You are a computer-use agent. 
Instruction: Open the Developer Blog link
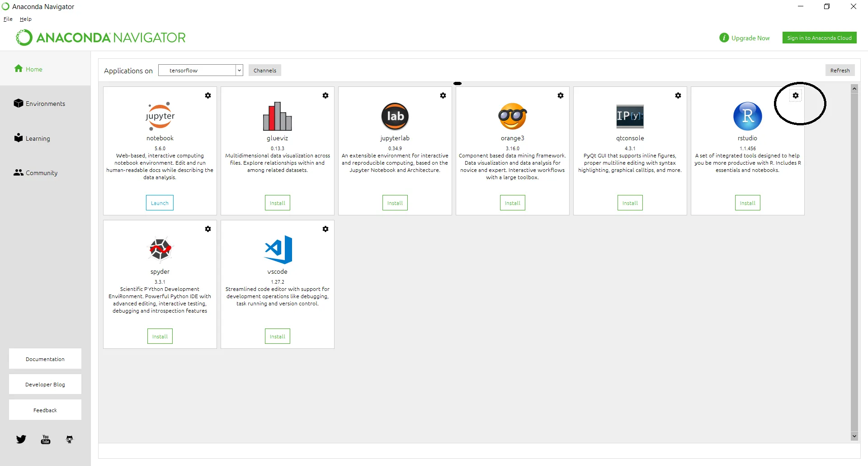tap(45, 384)
